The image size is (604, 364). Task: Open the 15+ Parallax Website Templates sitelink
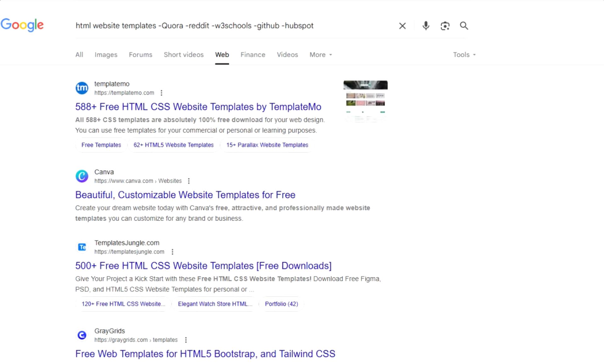click(267, 145)
